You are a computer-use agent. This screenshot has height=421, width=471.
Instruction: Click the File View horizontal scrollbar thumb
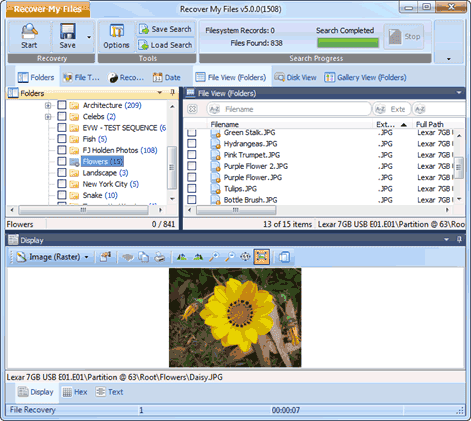point(236,210)
